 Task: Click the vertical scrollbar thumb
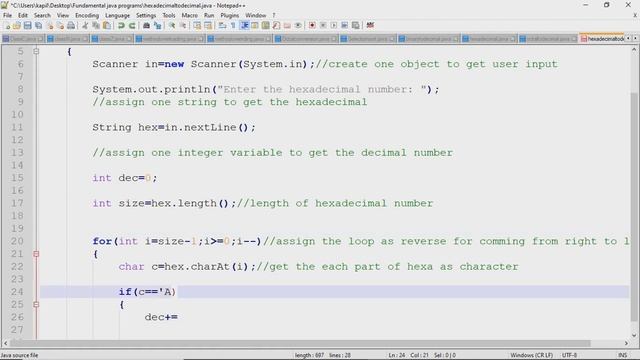633,206
